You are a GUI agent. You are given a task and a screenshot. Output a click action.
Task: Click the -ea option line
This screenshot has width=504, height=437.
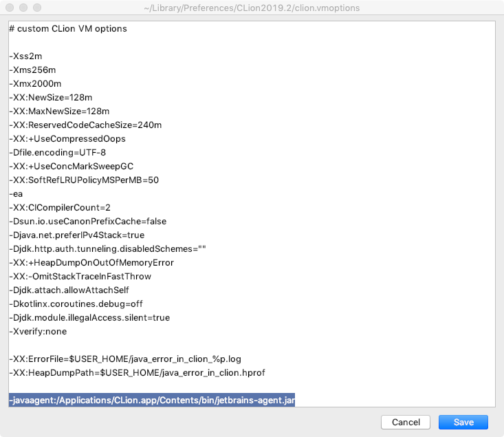16,193
